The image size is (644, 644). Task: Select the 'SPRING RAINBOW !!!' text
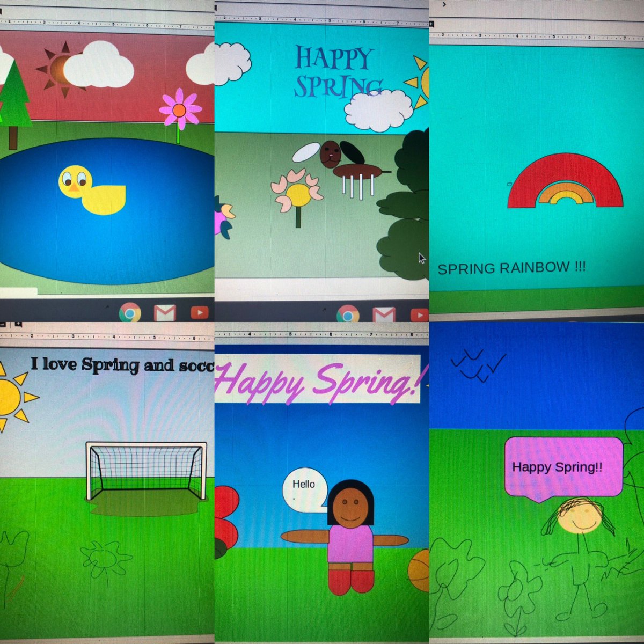(x=511, y=268)
